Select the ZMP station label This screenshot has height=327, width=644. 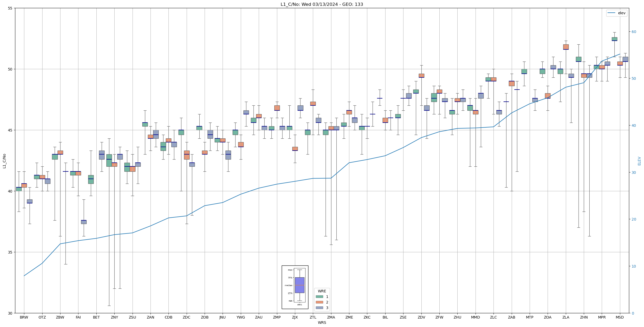point(277,317)
